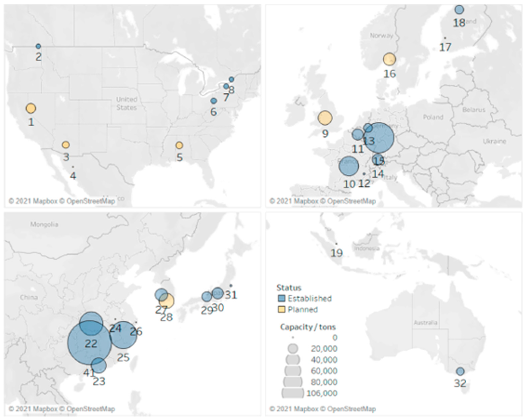Click the small dot labeled 19 in Indonesia
This screenshot has height=420, width=526.
tap(336, 244)
